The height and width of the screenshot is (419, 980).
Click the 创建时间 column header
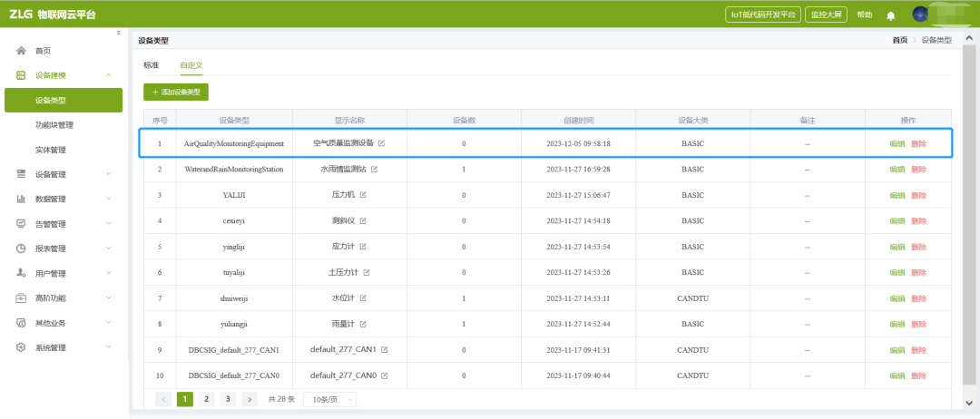click(x=578, y=120)
